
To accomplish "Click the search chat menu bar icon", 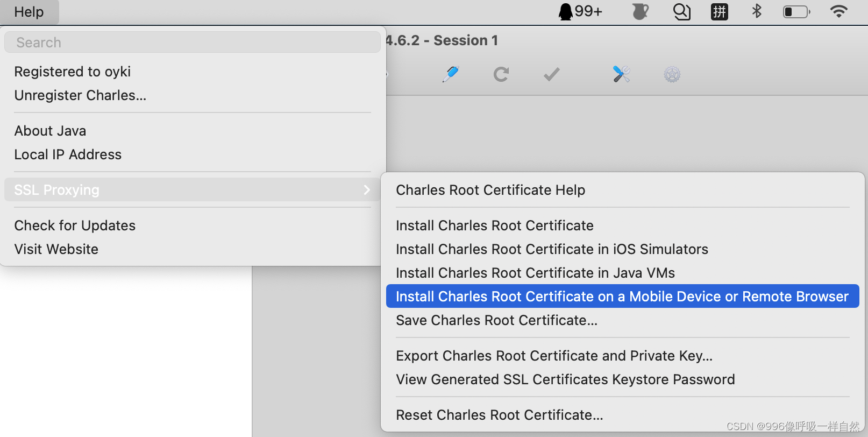I will (x=682, y=11).
